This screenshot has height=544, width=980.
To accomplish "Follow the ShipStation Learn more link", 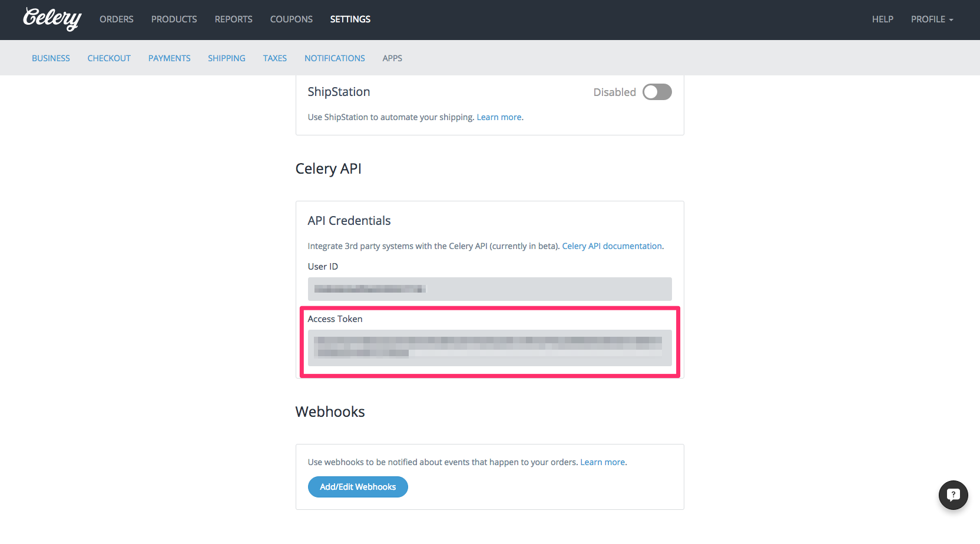I will 499,117.
